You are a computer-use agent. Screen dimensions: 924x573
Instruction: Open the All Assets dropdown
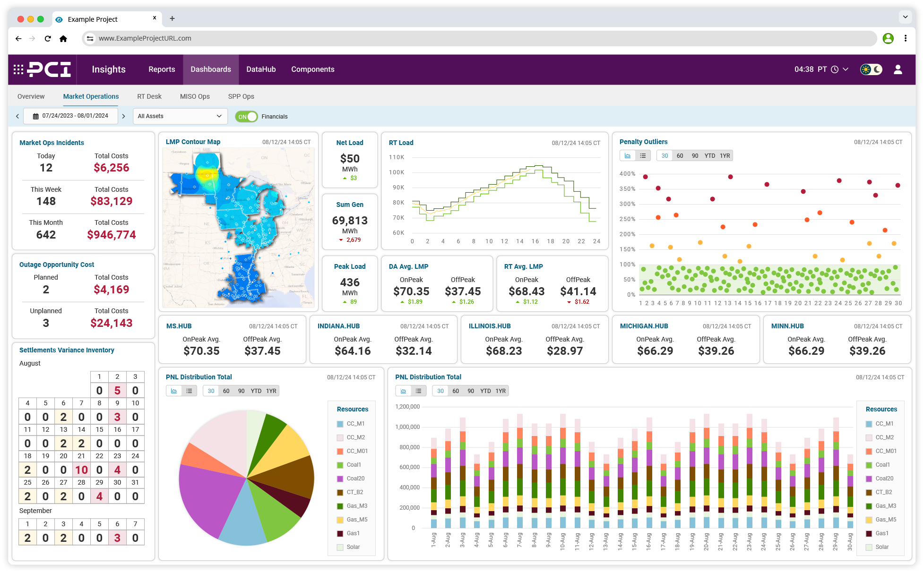180,116
